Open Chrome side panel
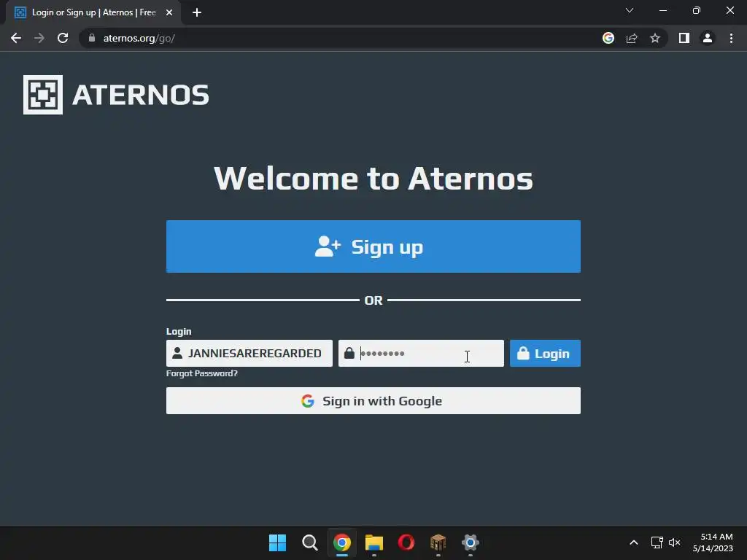Screen dimensions: 747x560 [x=684, y=38]
